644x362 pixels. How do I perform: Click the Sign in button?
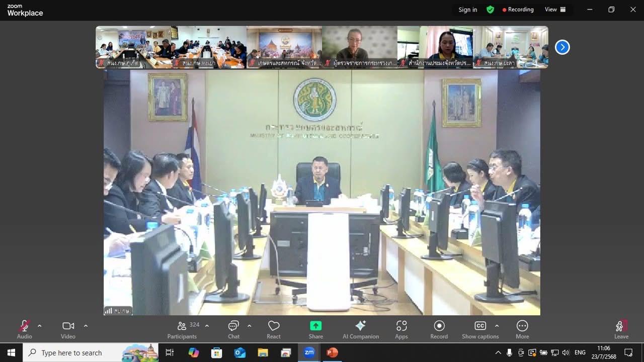[467, 10]
